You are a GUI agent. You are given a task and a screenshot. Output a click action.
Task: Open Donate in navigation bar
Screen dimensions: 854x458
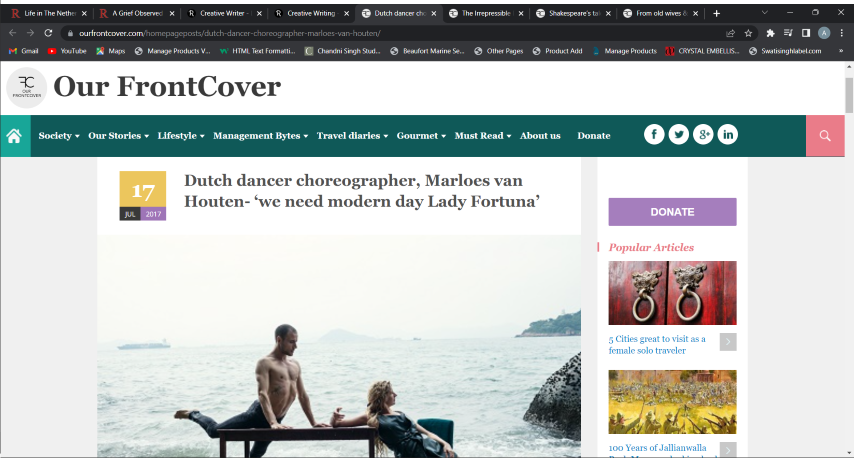pos(594,136)
